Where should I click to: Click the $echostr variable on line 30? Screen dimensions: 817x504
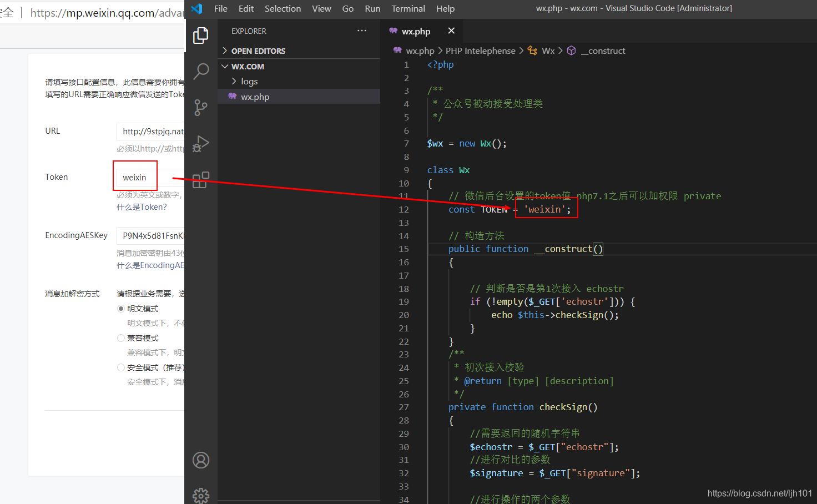491,447
